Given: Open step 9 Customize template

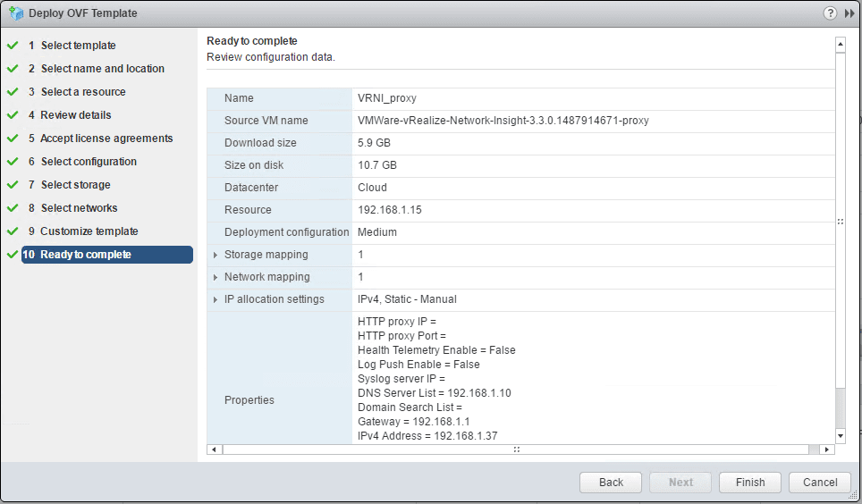Looking at the screenshot, I should point(89,231).
